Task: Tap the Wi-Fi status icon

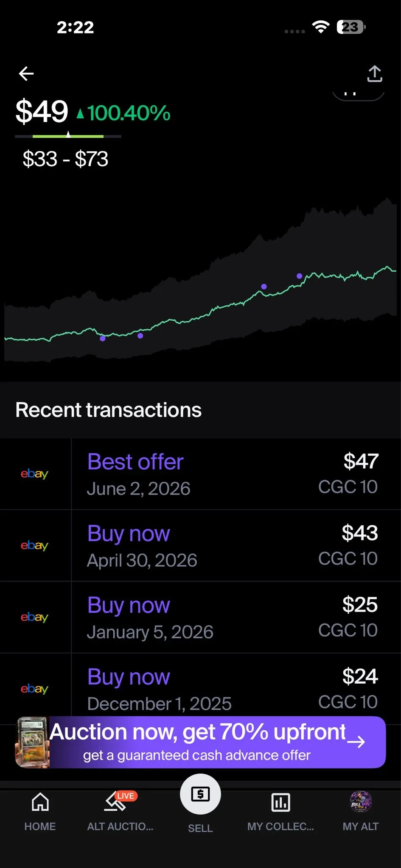Action: [321, 27]
